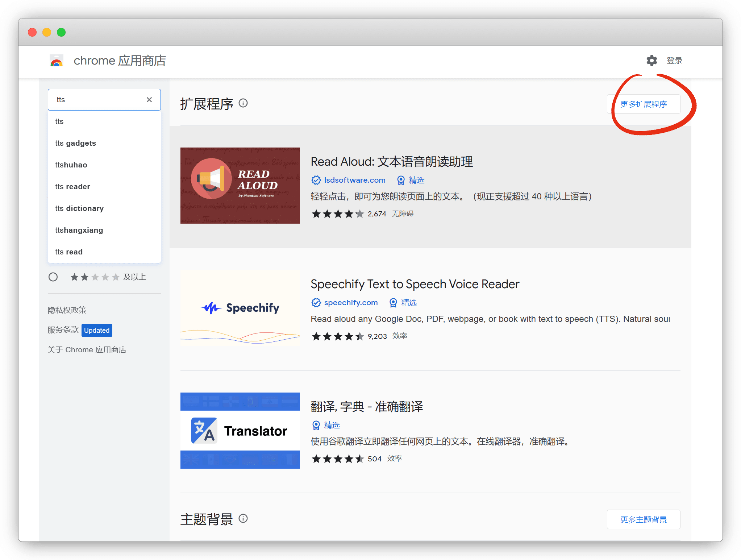Select 'tts read' suggestion item
The width and height of the screenshot is (741, 560).
click(69, 252)
